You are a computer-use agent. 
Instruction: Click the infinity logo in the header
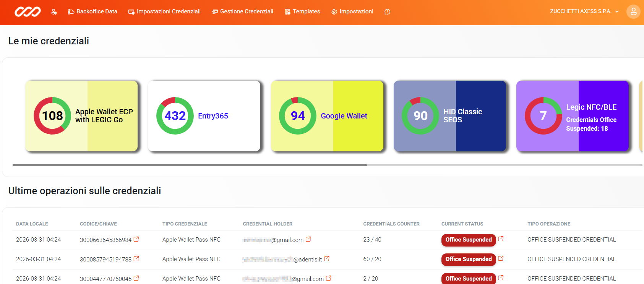28,12
